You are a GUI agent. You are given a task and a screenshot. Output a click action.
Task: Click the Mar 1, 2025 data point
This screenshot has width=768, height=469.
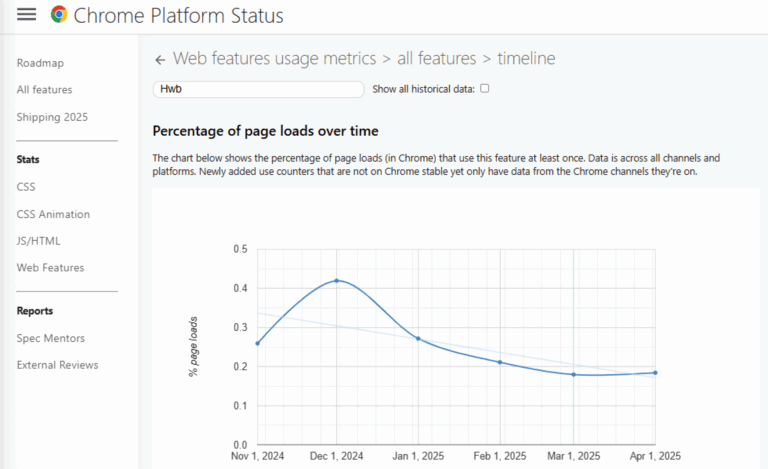click(574, 374)
